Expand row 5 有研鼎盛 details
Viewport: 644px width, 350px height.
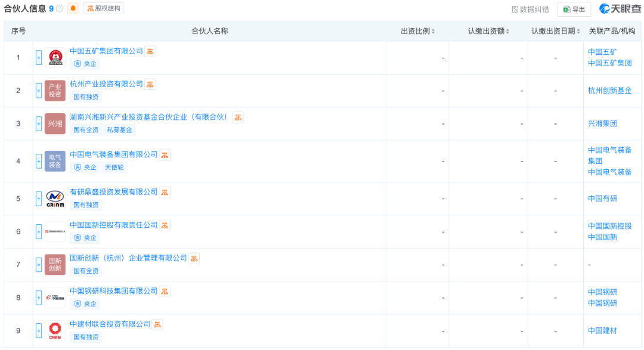39,199
